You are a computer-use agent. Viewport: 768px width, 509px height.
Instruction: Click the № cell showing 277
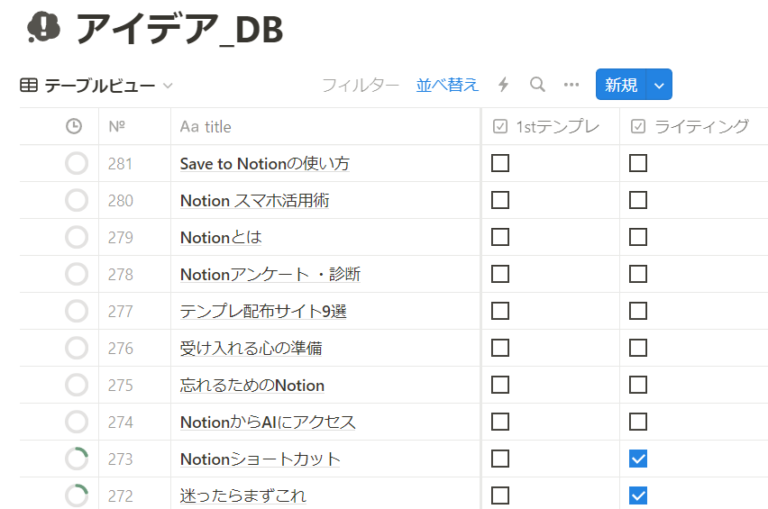pyautogui.click(x=121, y=311)
